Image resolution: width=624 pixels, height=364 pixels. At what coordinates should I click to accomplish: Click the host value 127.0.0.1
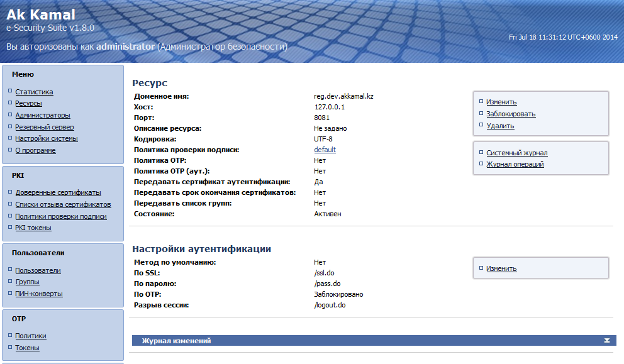tap(330, 107)
